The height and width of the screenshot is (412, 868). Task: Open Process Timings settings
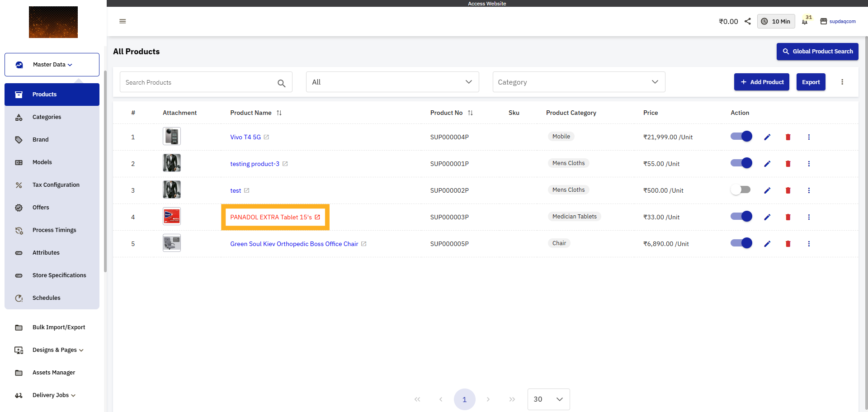point(54,230)
